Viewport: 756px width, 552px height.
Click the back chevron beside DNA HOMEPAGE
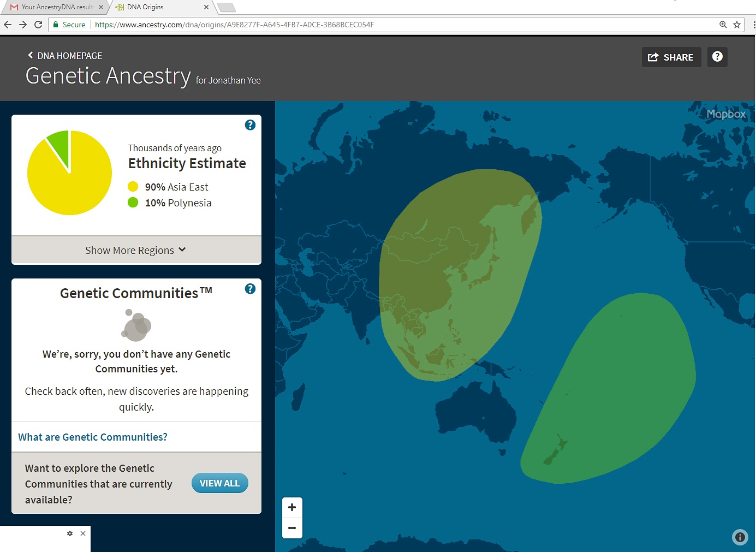click(30, 55)
